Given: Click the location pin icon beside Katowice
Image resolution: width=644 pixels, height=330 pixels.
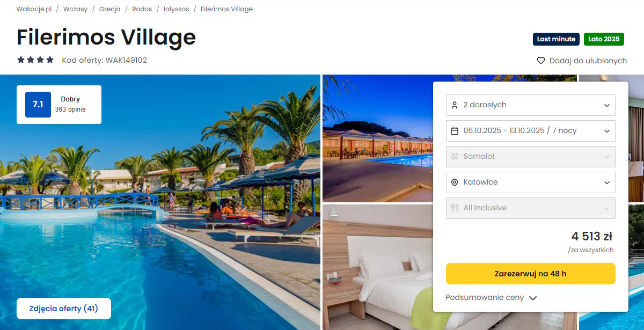Looking at the screenshot, I should pyautogui.click(x=455, y=182).
